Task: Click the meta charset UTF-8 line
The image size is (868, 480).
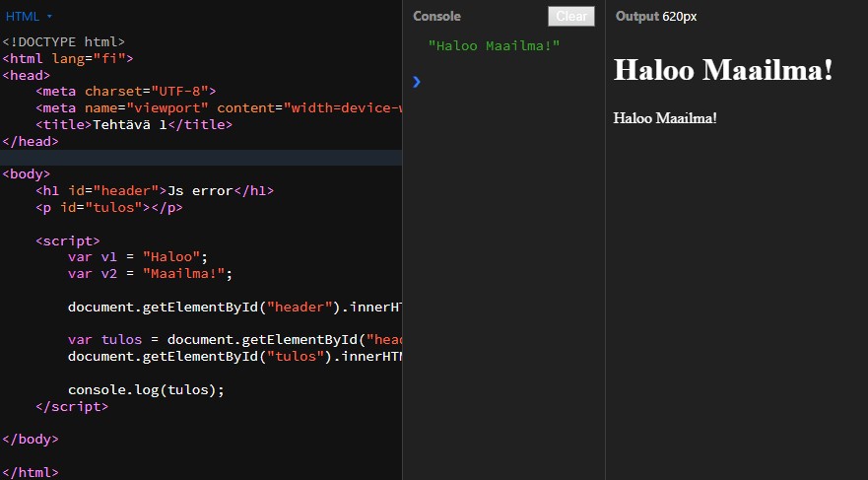Action: coord(125,92)
